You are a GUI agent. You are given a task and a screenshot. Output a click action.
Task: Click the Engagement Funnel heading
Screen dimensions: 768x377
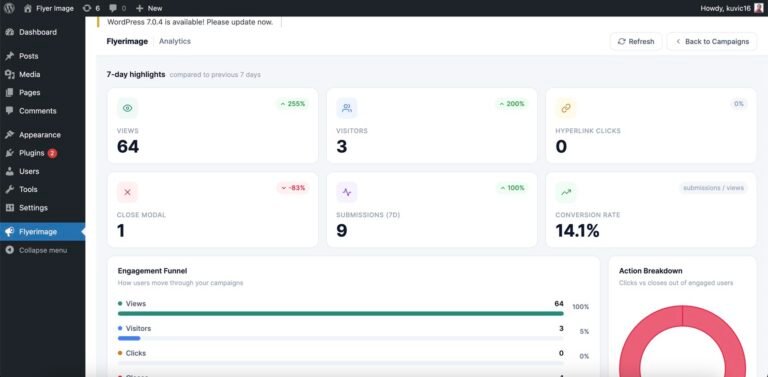[152, 271]
